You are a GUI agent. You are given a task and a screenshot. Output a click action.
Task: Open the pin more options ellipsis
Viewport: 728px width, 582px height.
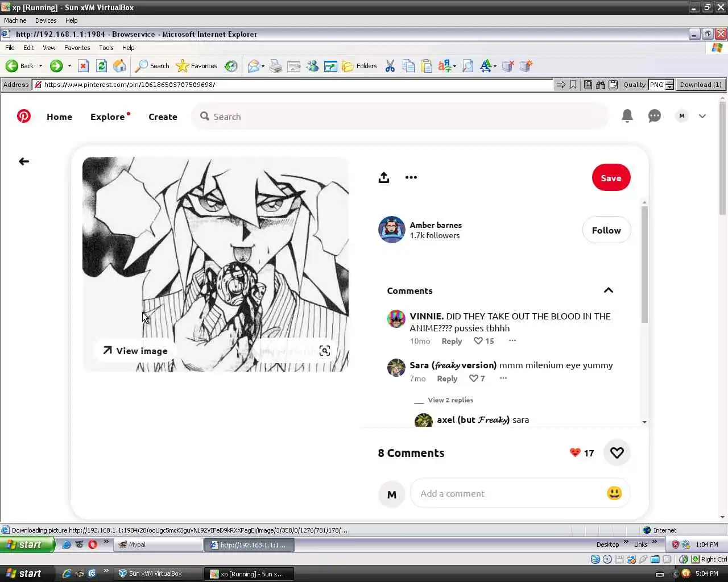[411, 177]
